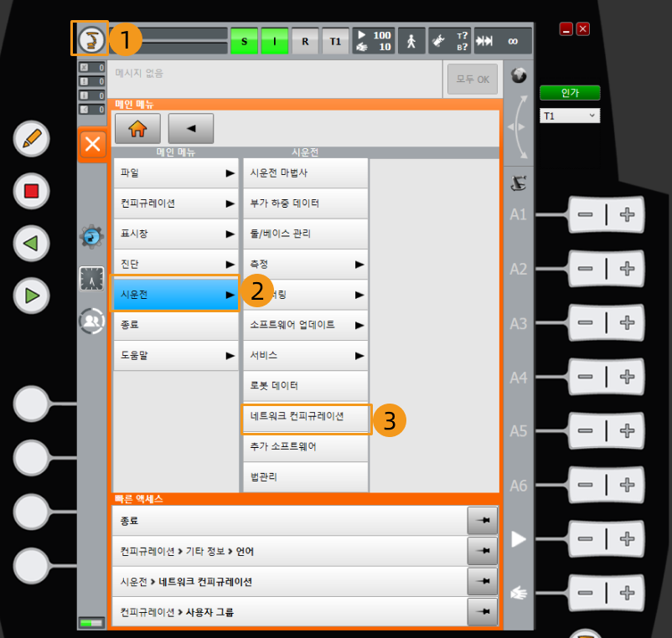The height and width of the screenshot is (638, 672).
Task: Select the 시운전 menu entry
Action: 176,294
